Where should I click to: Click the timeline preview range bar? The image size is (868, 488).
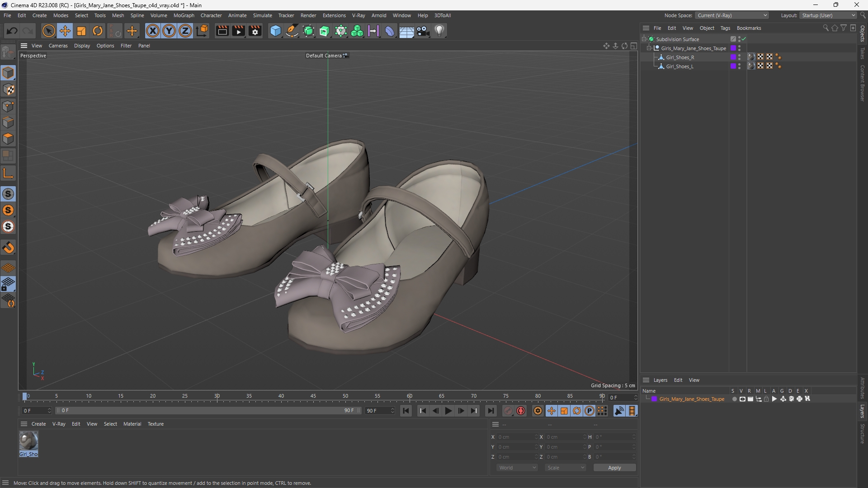click(208, 410)
